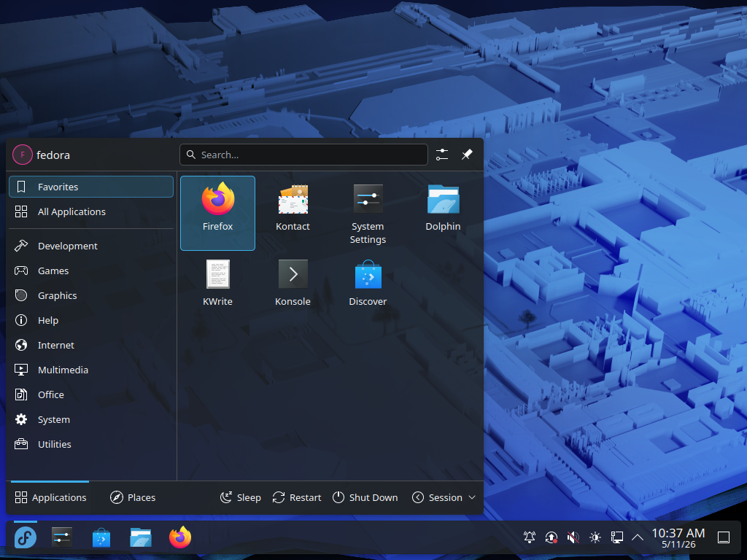Open Dolphin from the taskbar
The height and width of the screenshot is (560, 747).
pos(141,538)
